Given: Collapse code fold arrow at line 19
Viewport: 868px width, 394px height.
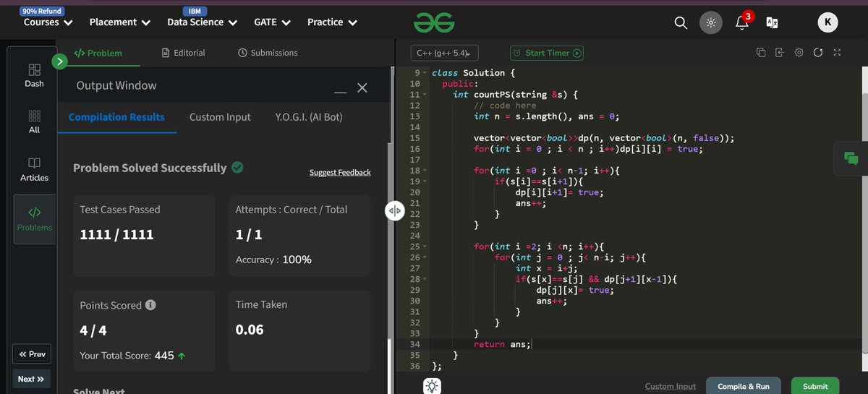Looking at the screenshot, I should (426, 181).
